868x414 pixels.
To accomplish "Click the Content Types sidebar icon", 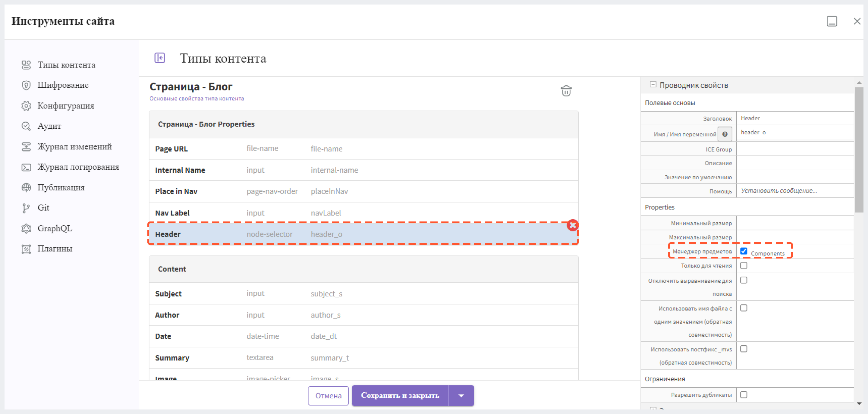I will 26,65.
